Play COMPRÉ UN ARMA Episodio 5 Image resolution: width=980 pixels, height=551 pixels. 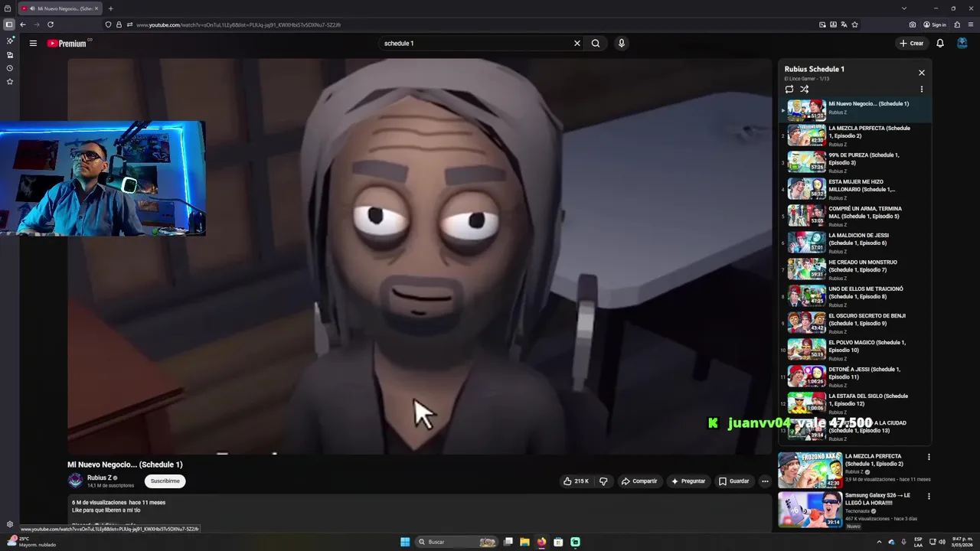click(x=856, y=216)
